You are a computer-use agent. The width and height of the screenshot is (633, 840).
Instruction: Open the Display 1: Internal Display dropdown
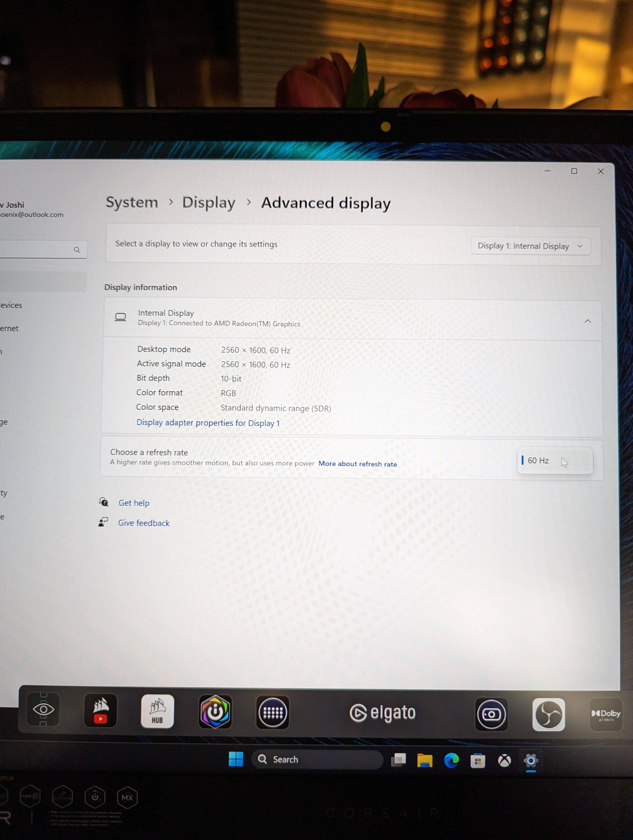pos(530,246)
